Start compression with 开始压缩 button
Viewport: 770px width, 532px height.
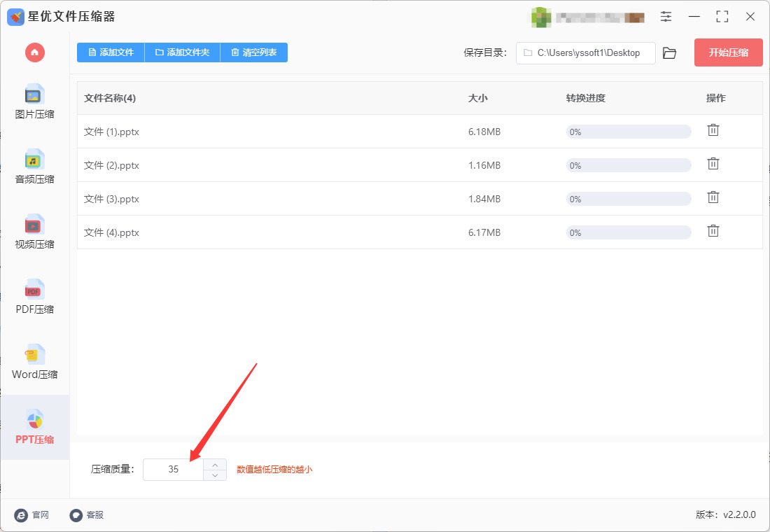click(728, 52)
